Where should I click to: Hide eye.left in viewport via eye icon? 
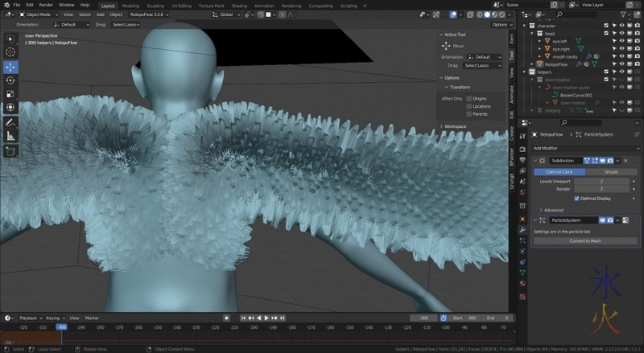pos(621,41)
